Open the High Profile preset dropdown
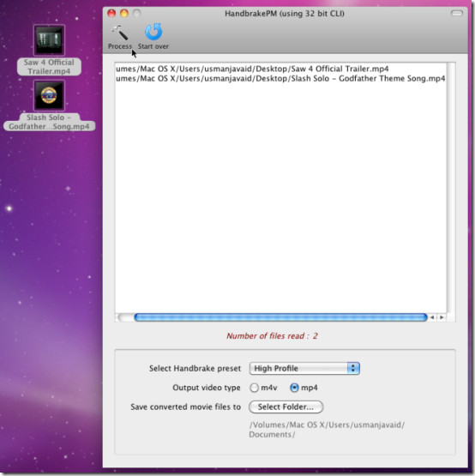 click(304, 368)
